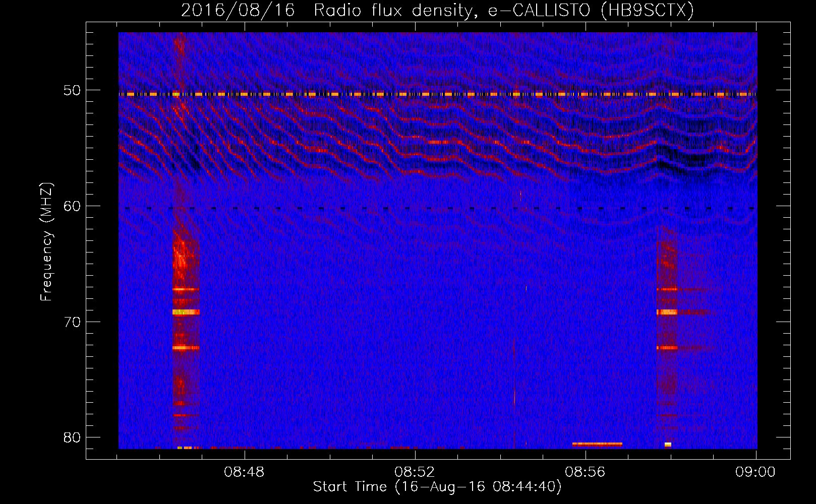Image resolution: width=816 pixels, height=504 pixels.
Task: Click the '80' frequency tick label
Action: (x=72, y=437)
